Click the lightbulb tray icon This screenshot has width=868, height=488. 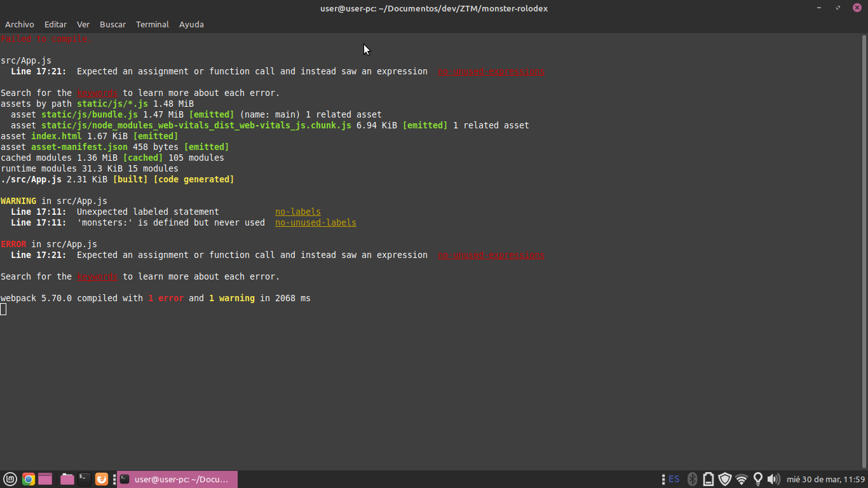point(757,479)
